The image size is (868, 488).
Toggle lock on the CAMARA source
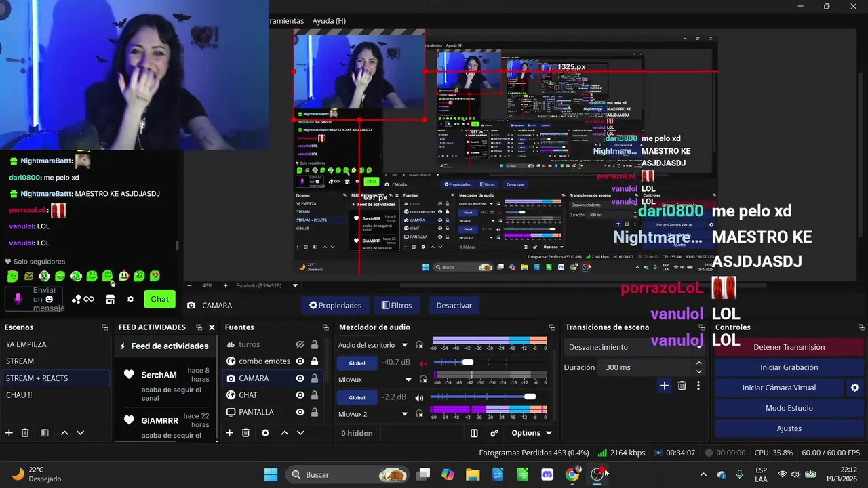314,378
